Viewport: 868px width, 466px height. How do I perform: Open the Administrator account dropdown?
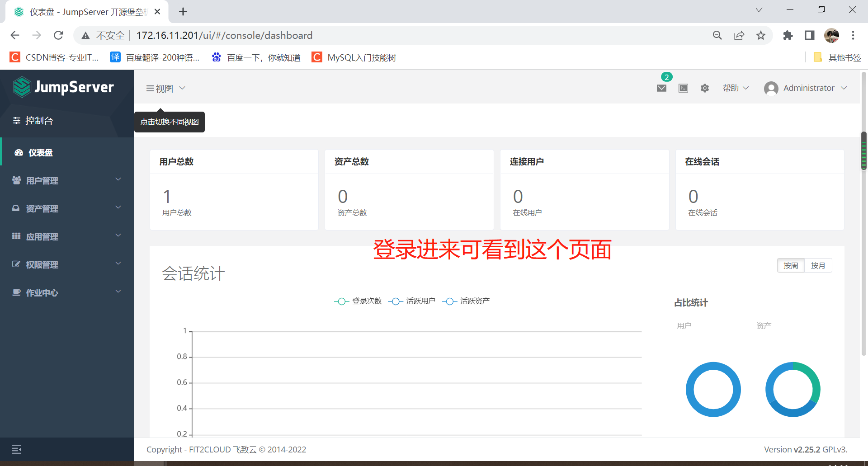806,88
